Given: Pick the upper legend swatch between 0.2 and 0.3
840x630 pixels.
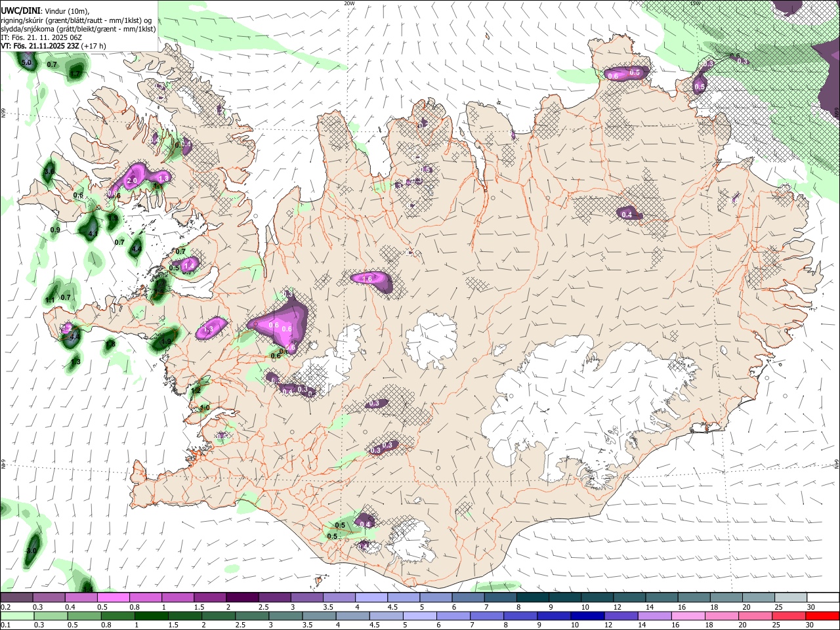Looking at the screenshot, I should (16, 598).
